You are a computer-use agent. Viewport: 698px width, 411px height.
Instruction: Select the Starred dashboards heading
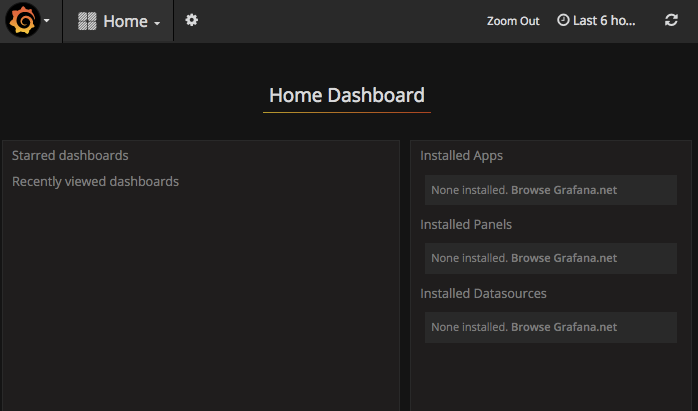[x=70, y=155]
